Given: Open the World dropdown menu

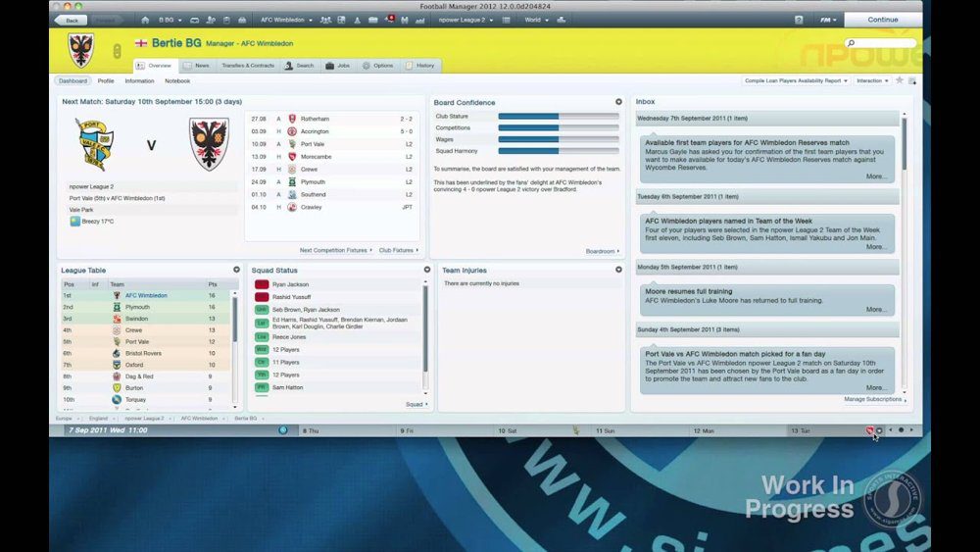Looking at the screenshot, I should click(x=536, y=20).
